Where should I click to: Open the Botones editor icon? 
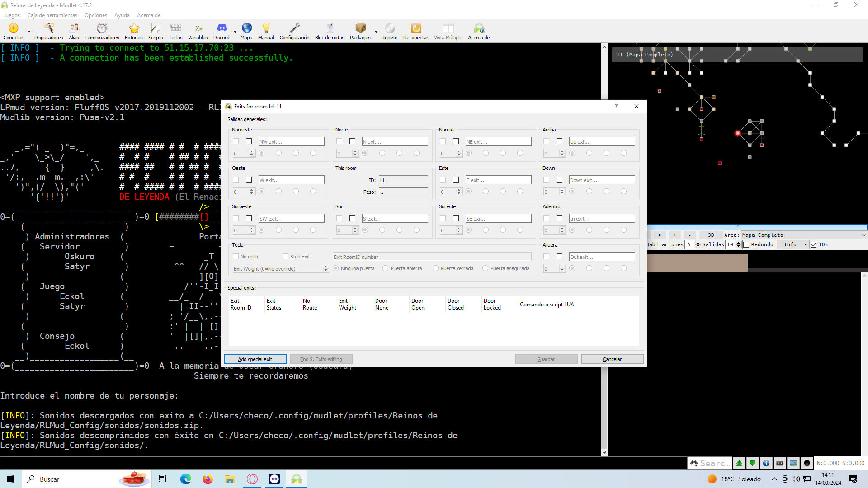tap(133, 31)
